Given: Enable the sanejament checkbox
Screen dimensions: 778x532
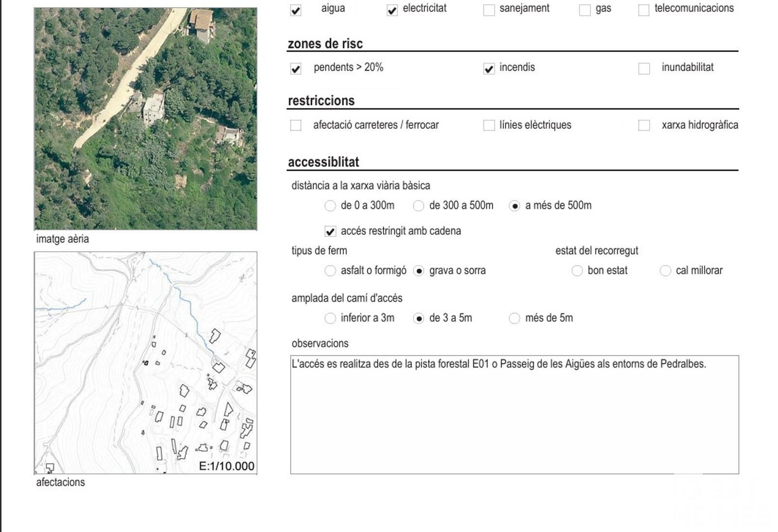Looking at the screenshot, I should coord(489,10).
